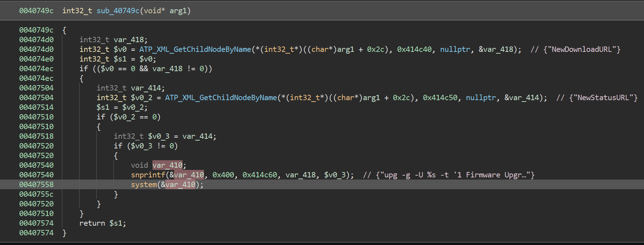This screenshot has width=644, height=245.
Task: Click address 00407558 on the highlighted line
Action: click(x=36, y=185)
